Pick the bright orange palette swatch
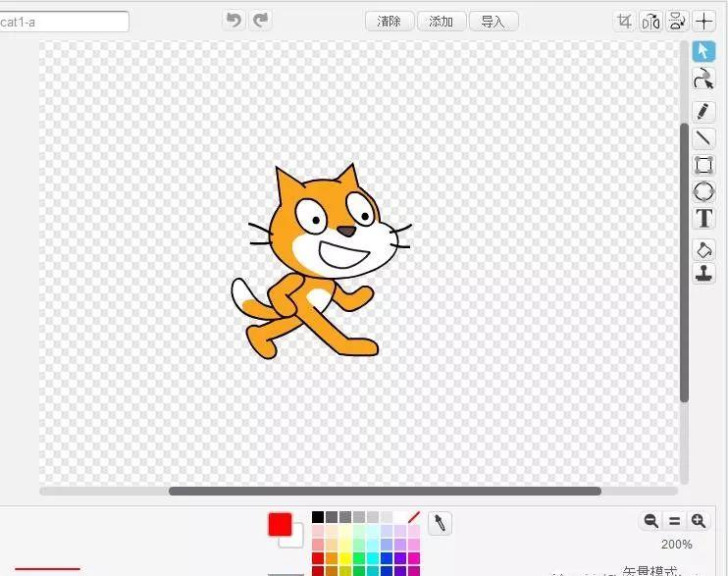728x576 pixels. pyautogui.click(x=332, y=558)
